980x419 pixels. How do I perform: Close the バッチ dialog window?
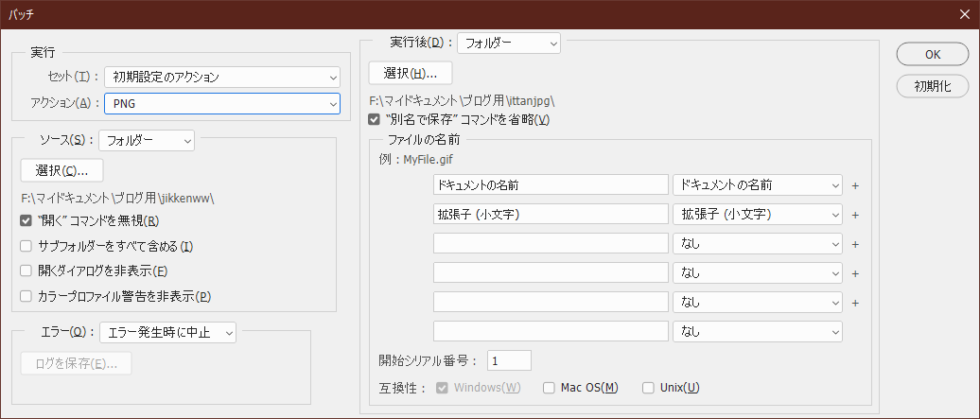coord(965,14)
